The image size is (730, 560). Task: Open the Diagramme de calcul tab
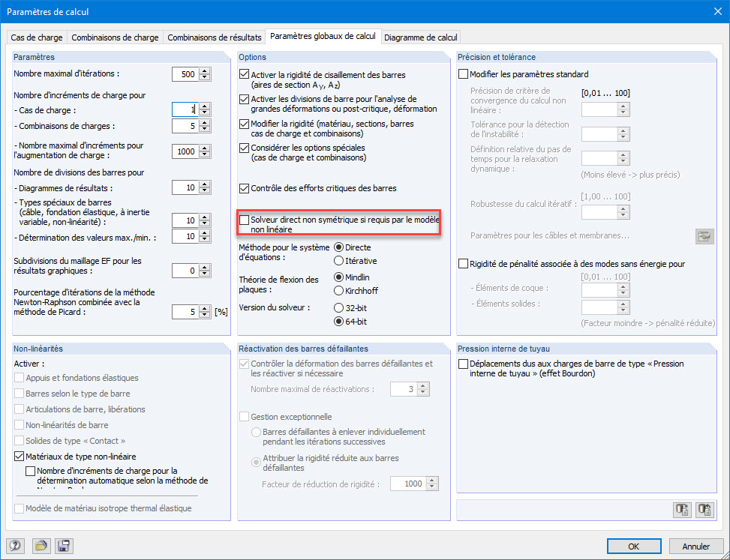pos(420,37)
